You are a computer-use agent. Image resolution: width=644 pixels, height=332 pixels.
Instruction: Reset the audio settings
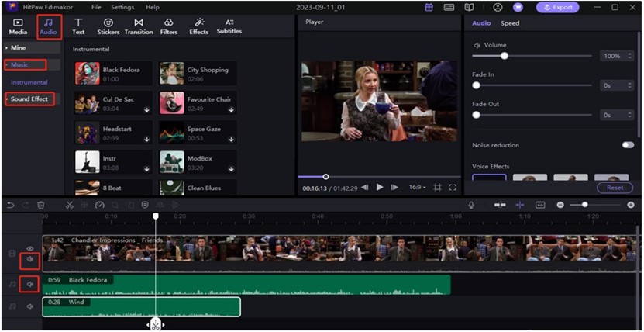point(615,188)
